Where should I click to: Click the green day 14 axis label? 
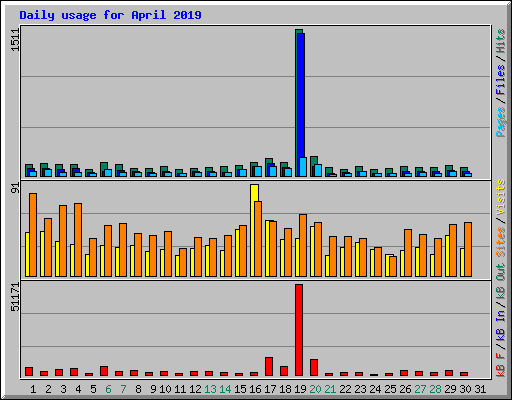coord(225,389)
